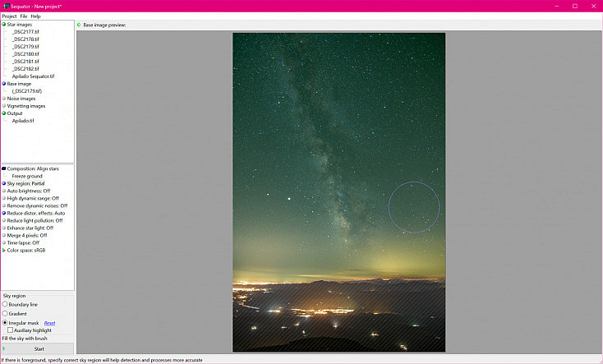
Task: Select the Boundary line radio button
Action: [x=5, y=304]
